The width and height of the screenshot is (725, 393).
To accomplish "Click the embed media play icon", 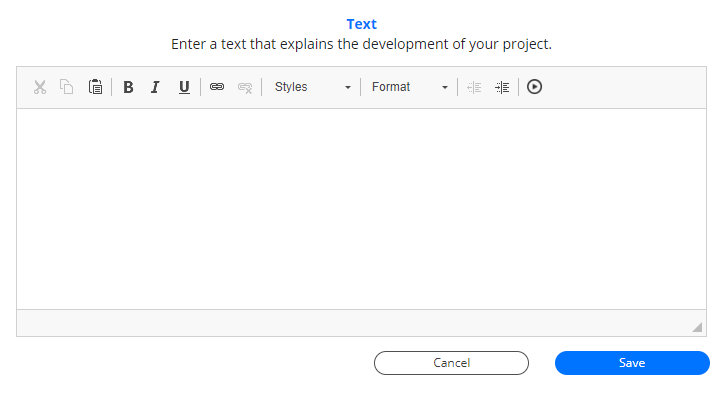I will [535, 87].
